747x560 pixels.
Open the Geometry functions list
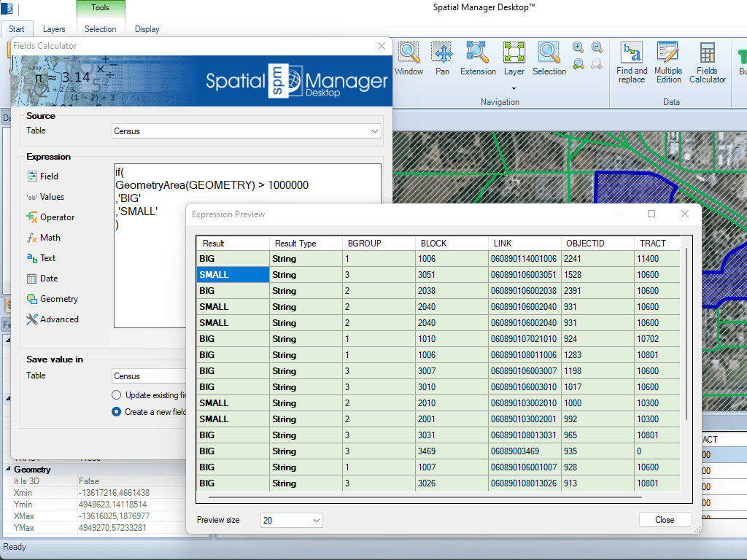click(53, 299)
